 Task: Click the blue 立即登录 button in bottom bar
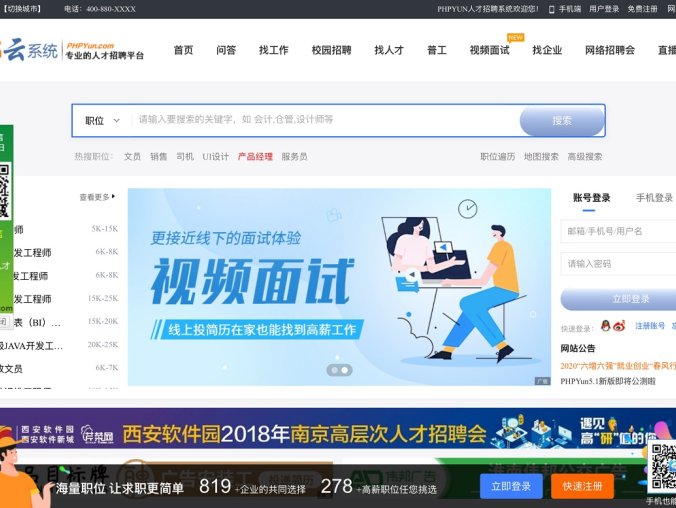coord(511,486)
